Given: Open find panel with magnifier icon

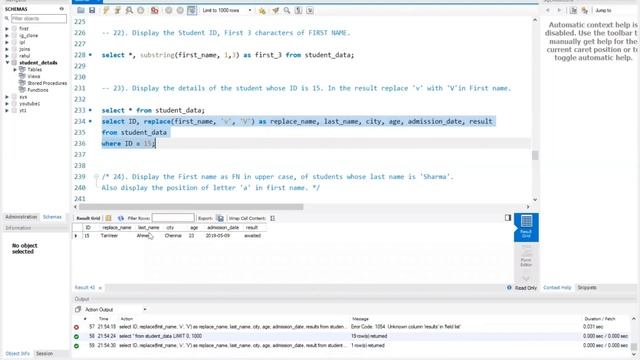Looking at the screenshot, I should tap(287, 11).
